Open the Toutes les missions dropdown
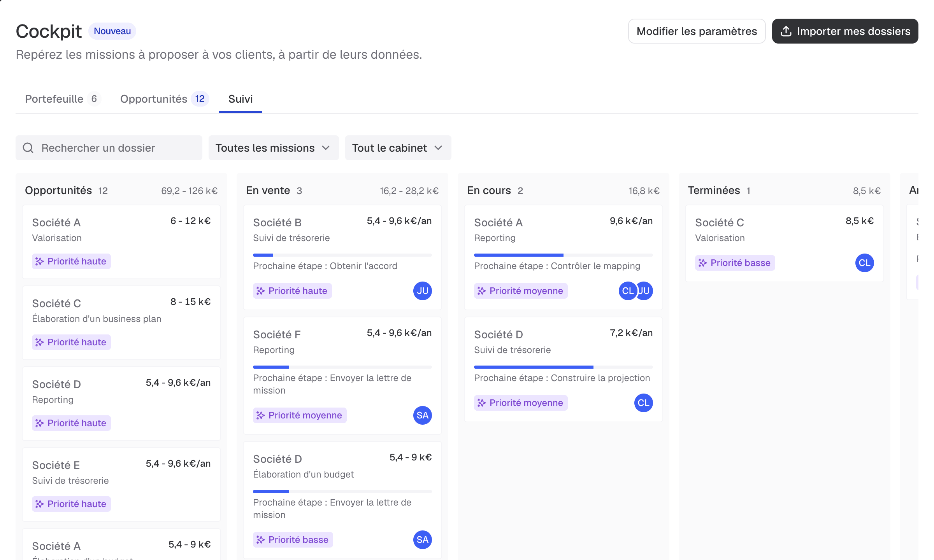 pyautogui.click(x=274, y=148)
